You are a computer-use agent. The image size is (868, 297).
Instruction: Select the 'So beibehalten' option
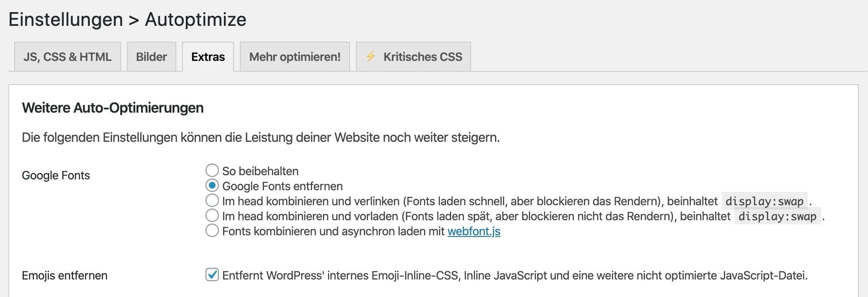[x=212, y=171]
